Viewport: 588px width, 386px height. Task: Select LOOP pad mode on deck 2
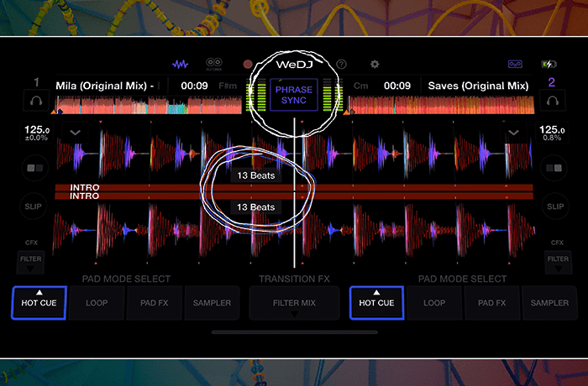pyautogui.click(x=434, y=303)
